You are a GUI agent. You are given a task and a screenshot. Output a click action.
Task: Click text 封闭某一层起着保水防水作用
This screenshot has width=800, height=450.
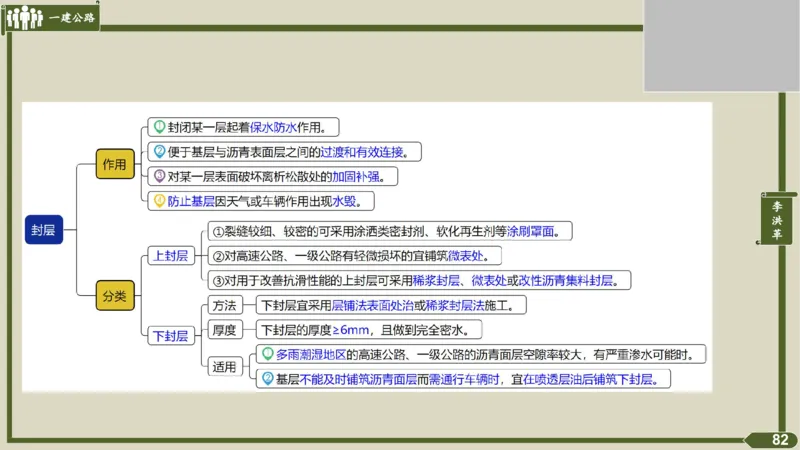click(x=247, y=127)
